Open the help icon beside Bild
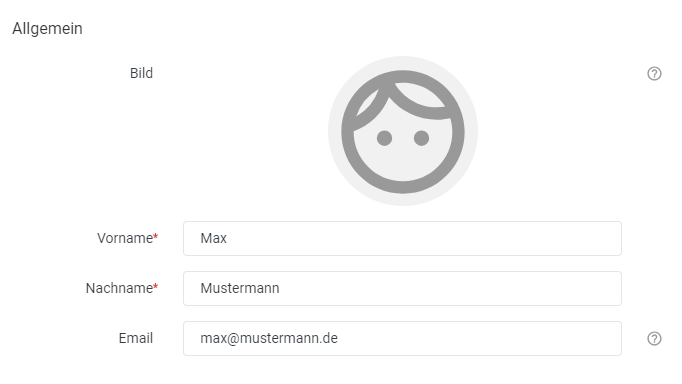This screenshot has width=682, height=384. click(654, 73)
